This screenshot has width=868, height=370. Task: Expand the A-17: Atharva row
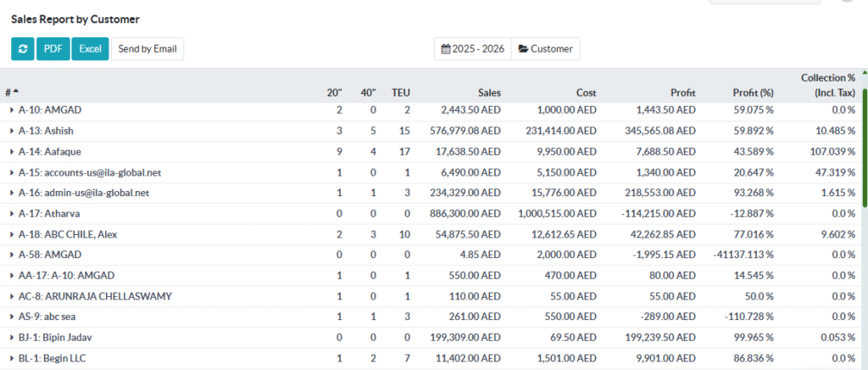(x=12, y=214)
